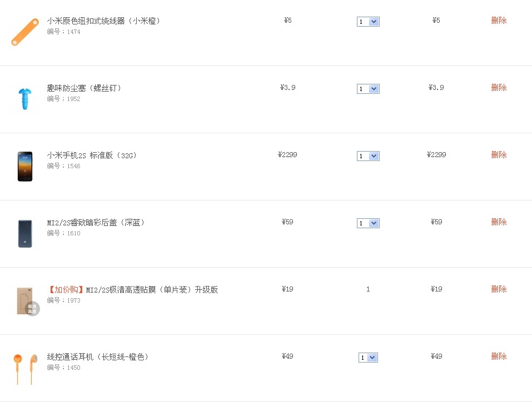Screen dimensions: 532x402
Task: Delete the MI2/2S back cover item
Action: click(x=499, y=222)
